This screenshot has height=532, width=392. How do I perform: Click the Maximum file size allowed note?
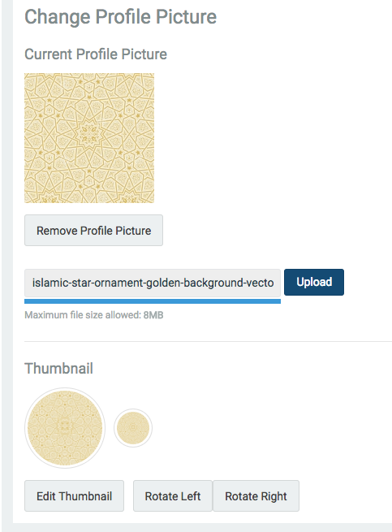[x=94, y=315]
